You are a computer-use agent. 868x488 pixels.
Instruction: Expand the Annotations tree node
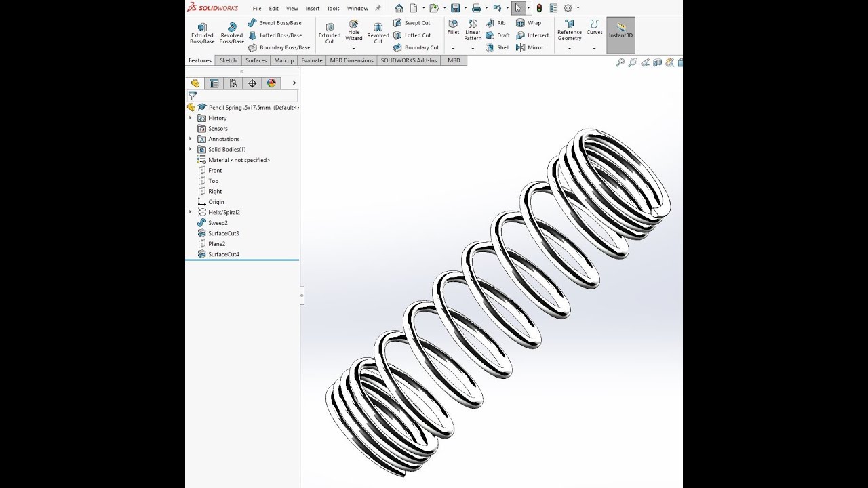point(190,139)
